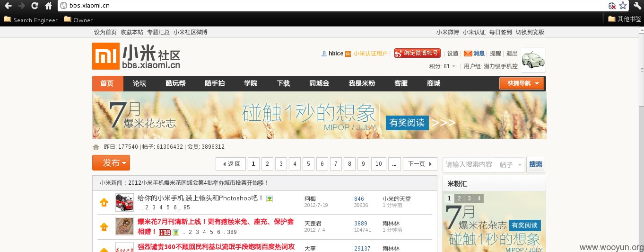The width and height of the screenshot is (644, 252).
Task: Open author 阿梅 profile link
Action: coord(310,199)
